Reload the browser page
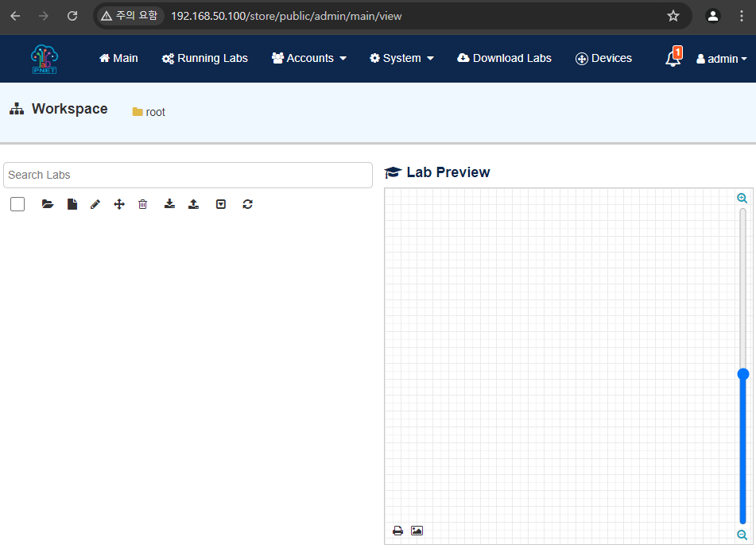Image resolution: width=756 pixels, height=556 pixels. pos(72,16)
